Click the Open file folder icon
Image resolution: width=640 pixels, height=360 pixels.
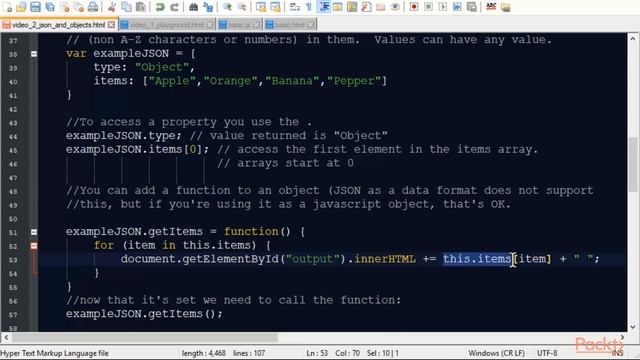[21, 7]
